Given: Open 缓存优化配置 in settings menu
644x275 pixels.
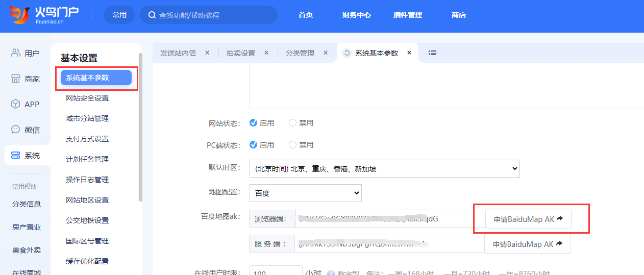Looking at the screenshot, I should click(87, 261).
